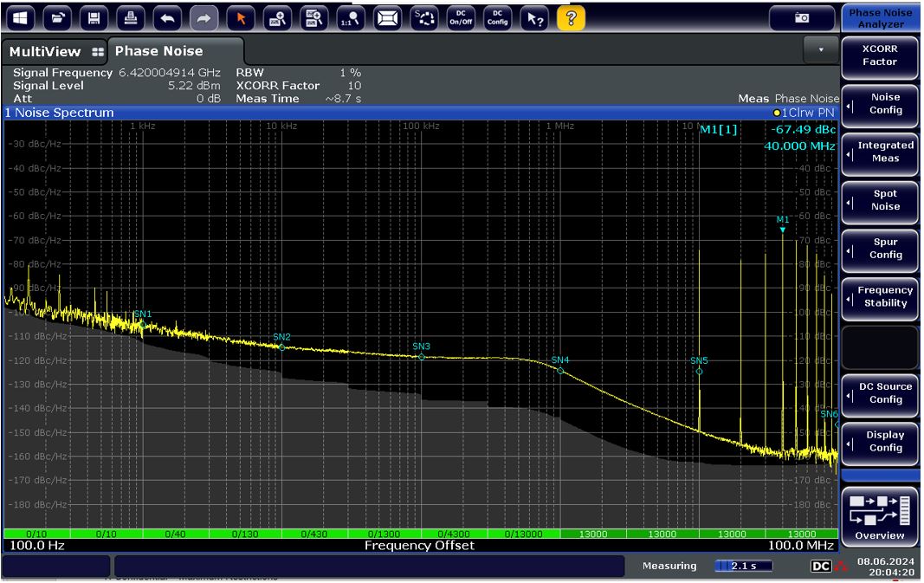
Task: Expand the Noise Config softkey menu
Action: tap(880, 104)
